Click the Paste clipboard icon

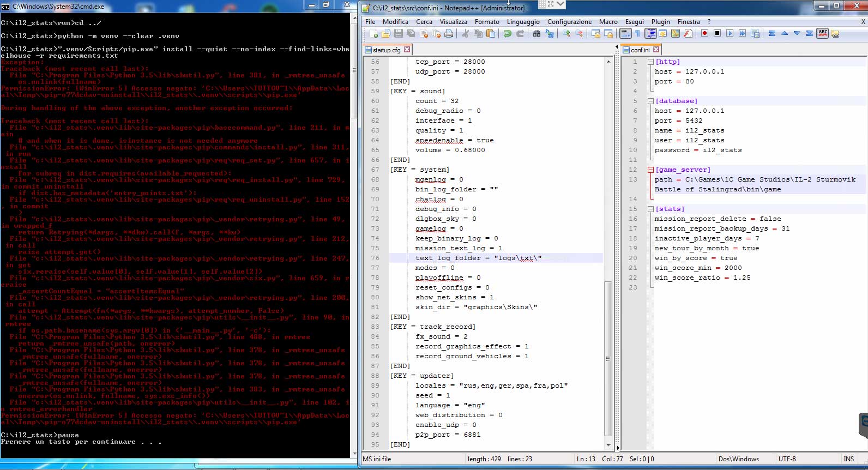tap(491, 34)
